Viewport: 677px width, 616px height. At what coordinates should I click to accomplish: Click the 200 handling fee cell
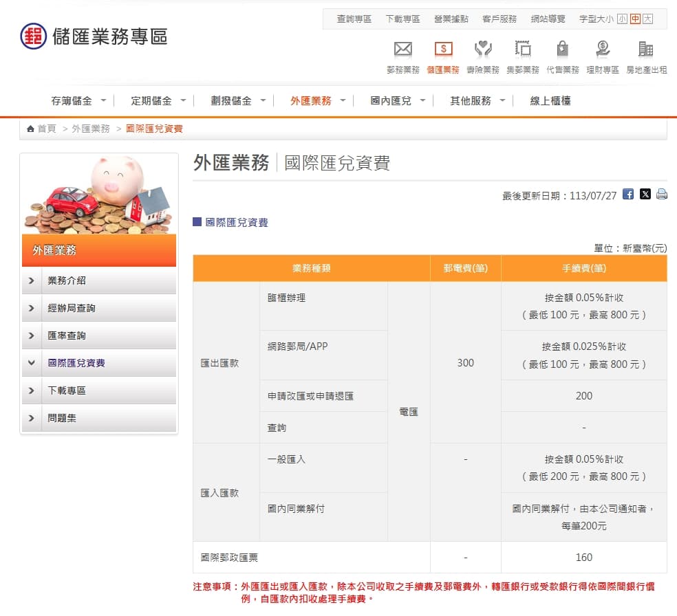tap(583, 396)
